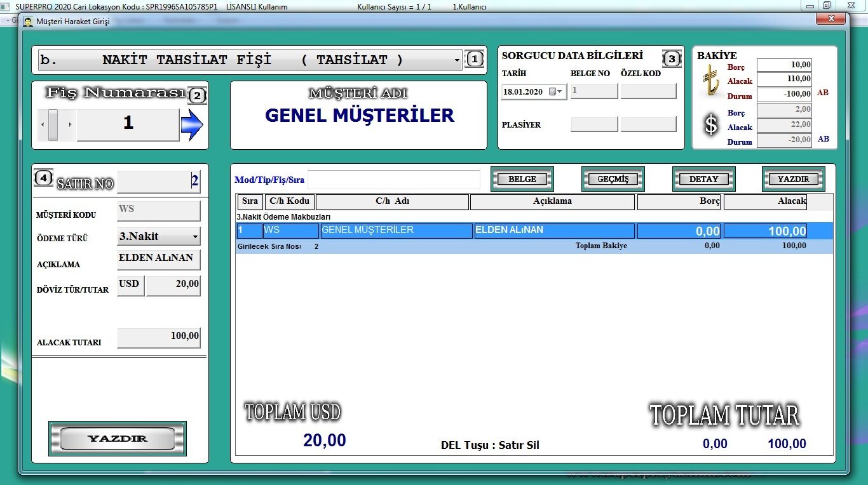Screen dimensions: 868x485
Task: Click the dollar Borç field showing 2,00
Action: (x=784, y=110)
